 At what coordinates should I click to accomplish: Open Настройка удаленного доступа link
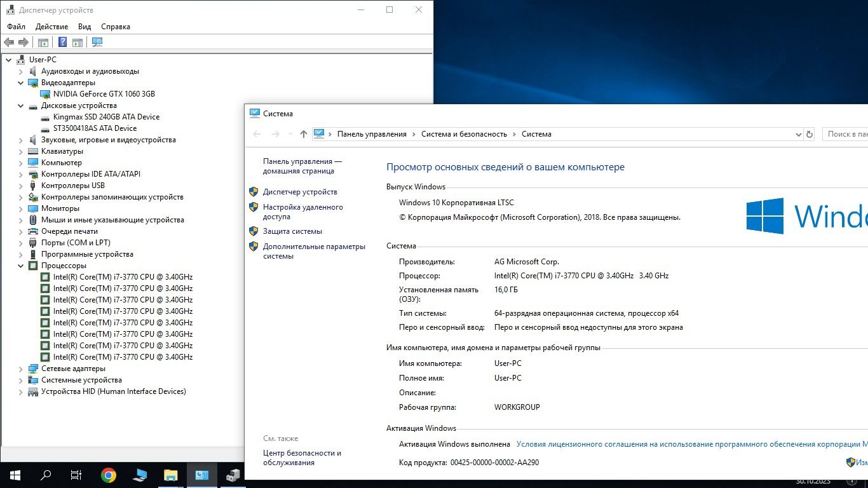pyautogui.click(x=303, y=212)
